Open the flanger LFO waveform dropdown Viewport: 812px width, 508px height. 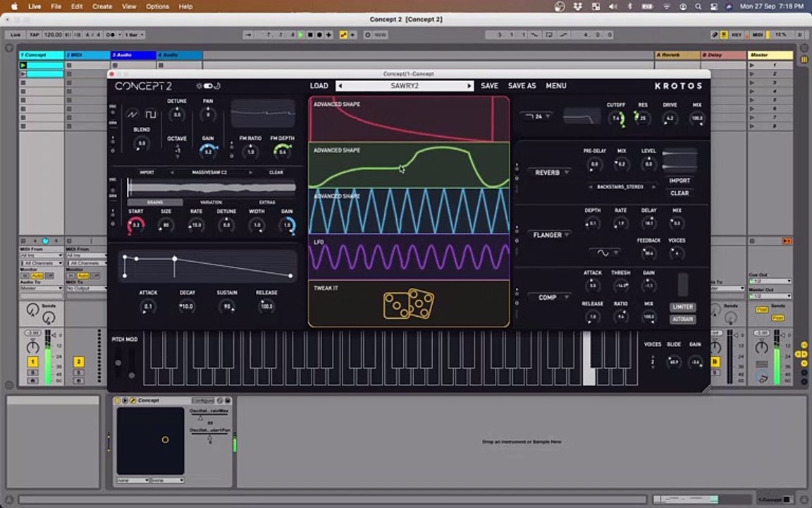click(605, 253)
